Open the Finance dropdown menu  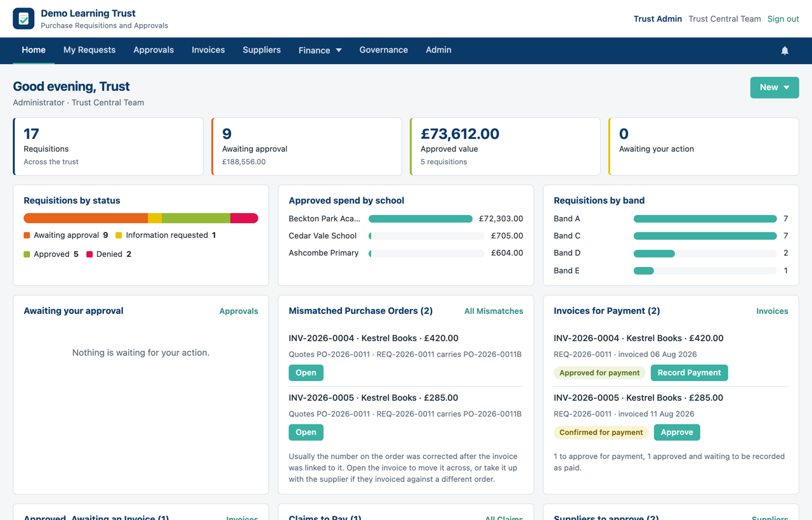pyautogui.click(x=320, y=50)
